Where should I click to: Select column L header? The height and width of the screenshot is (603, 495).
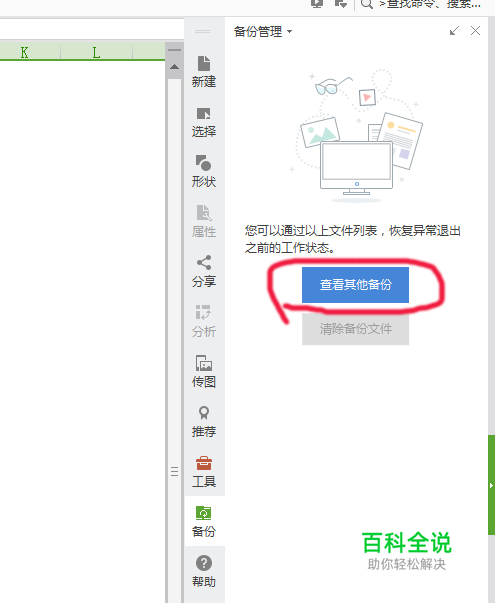click(x=96, y=52)
